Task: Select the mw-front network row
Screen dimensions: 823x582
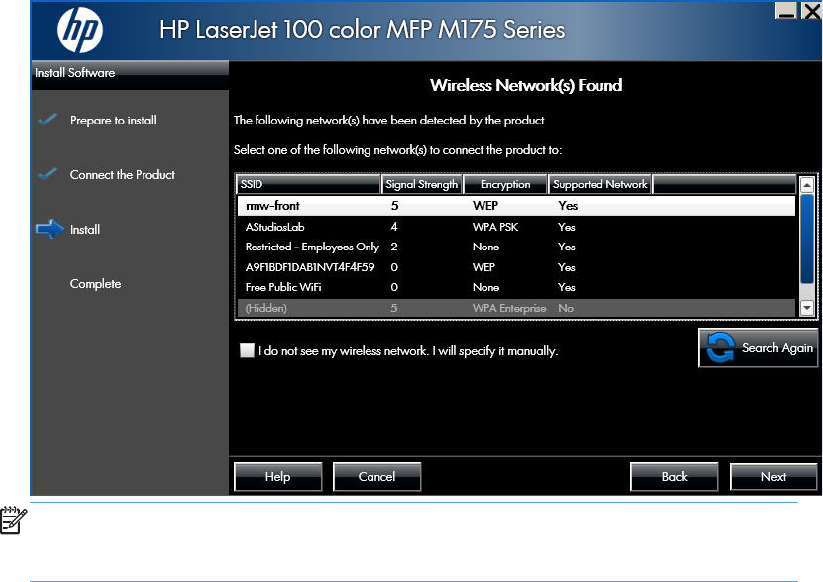Action: (x=515, y=206)
